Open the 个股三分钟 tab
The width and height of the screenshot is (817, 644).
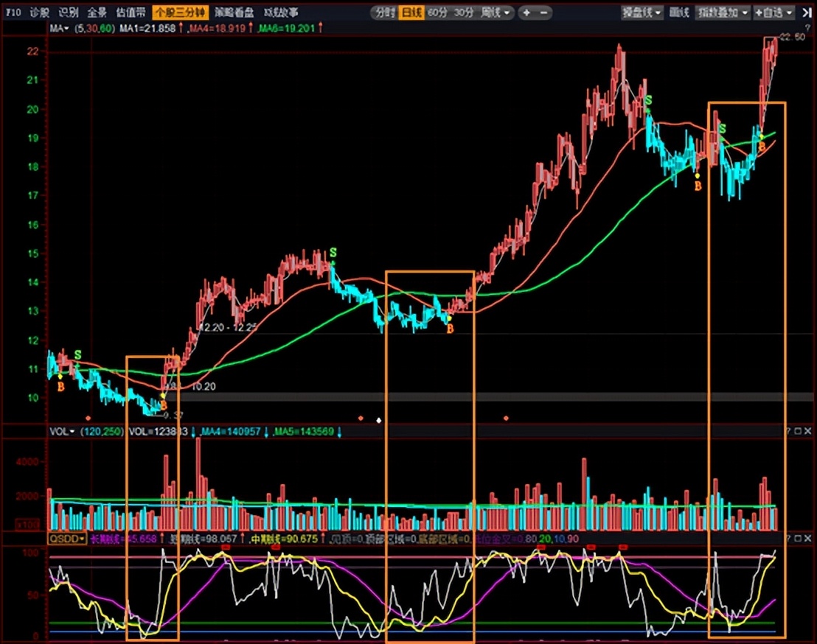pyautogui.click(x=180, y=13)
